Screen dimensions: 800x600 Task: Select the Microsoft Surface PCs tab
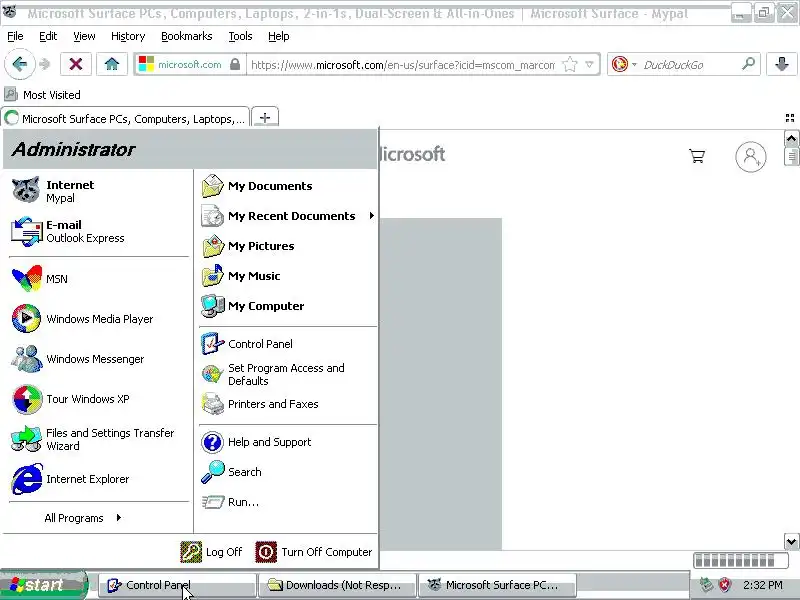click(x=126, y=118)
